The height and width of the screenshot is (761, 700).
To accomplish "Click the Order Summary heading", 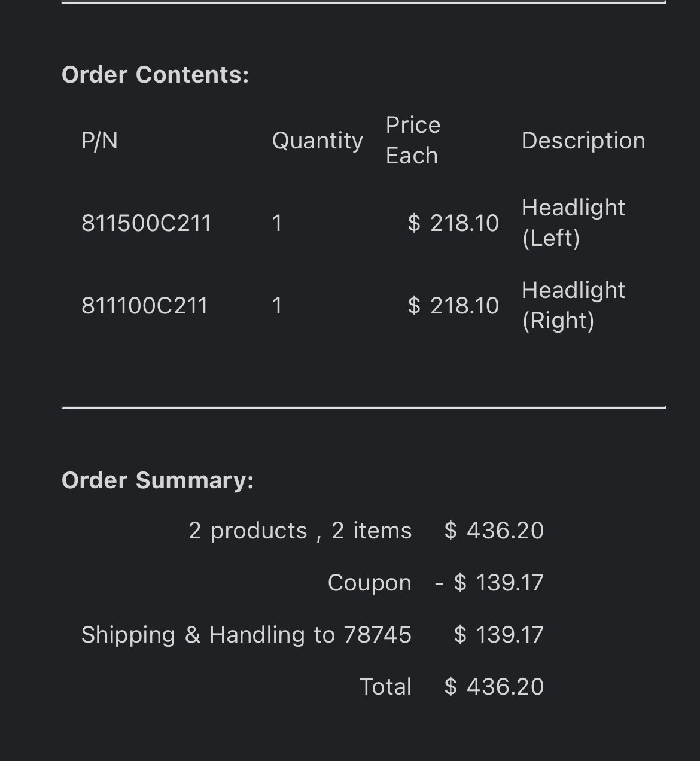I will (158, 480).
